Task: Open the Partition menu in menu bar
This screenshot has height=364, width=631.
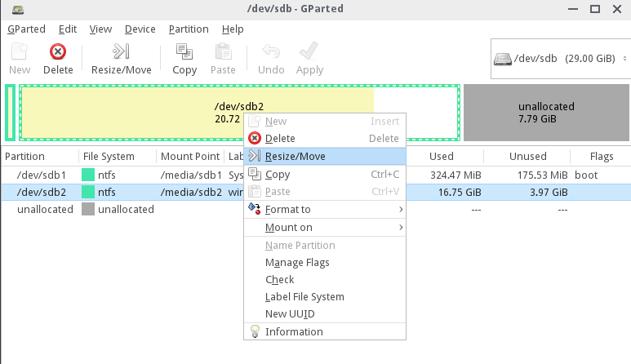Action: click(x=189, y=29)
